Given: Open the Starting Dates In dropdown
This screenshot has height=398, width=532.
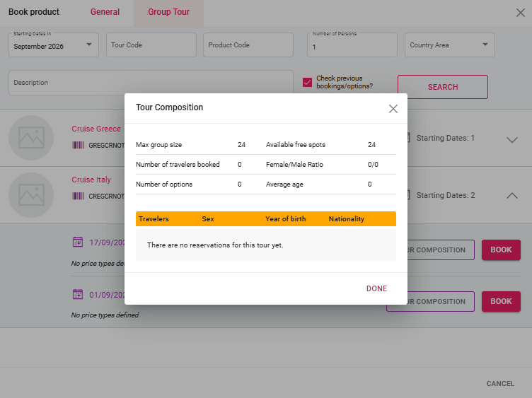Looking at the screenshot, I should click(x=54, y=45).
